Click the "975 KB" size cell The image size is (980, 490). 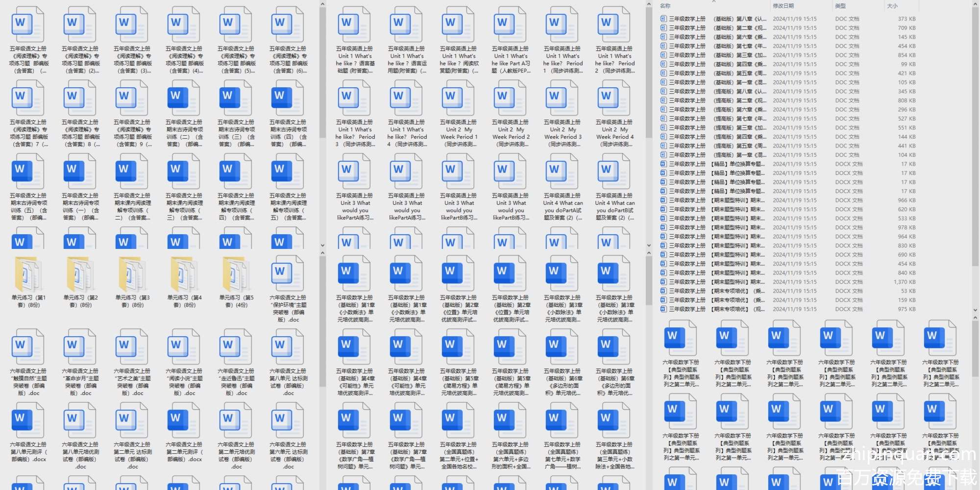pos(906,309)
